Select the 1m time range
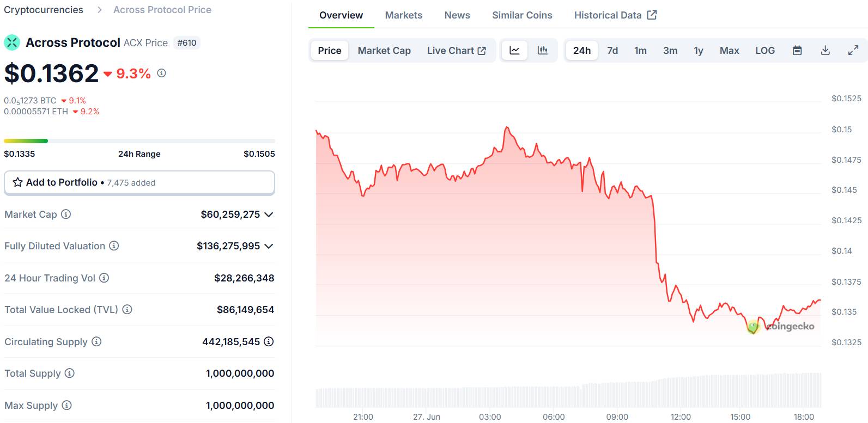 pyautogui.click(x=640, y=50)
